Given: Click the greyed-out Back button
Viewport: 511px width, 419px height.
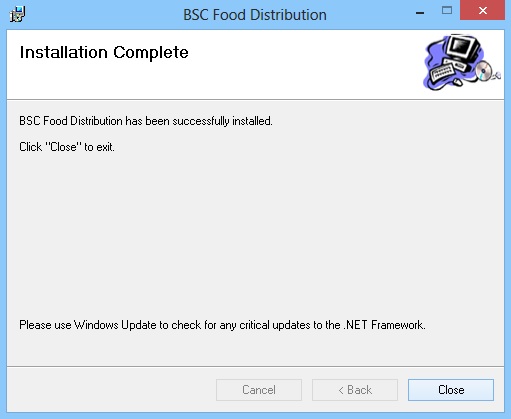Looking at the screenshot, I should (x=355, y=390).
